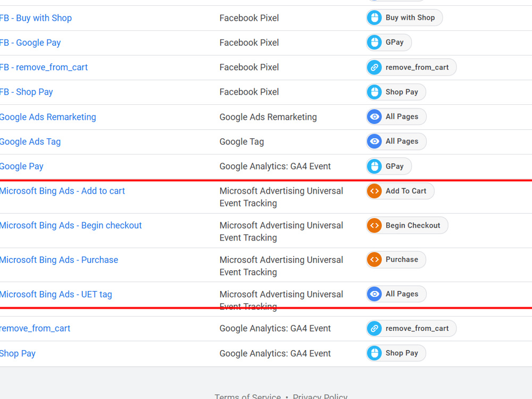Image resolution: width=532 pixels, height=399 pixels.
Task: Open the FB - Shop Pay tag
Action: 27,92
